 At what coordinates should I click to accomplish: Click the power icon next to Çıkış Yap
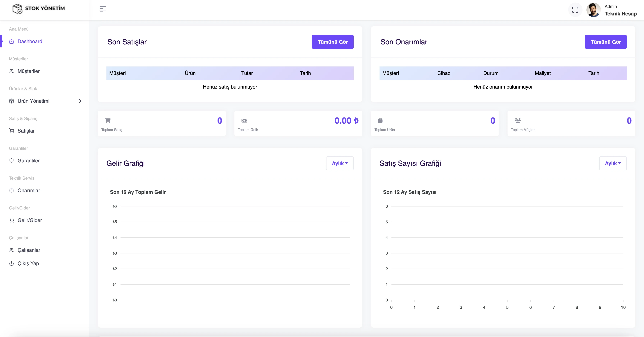(12, 263)
